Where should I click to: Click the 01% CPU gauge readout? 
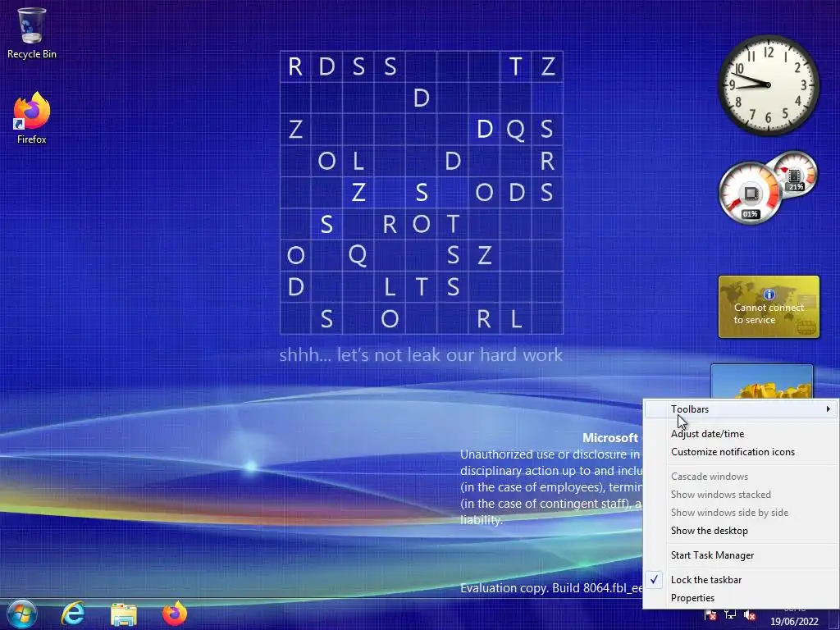[750, 214]
